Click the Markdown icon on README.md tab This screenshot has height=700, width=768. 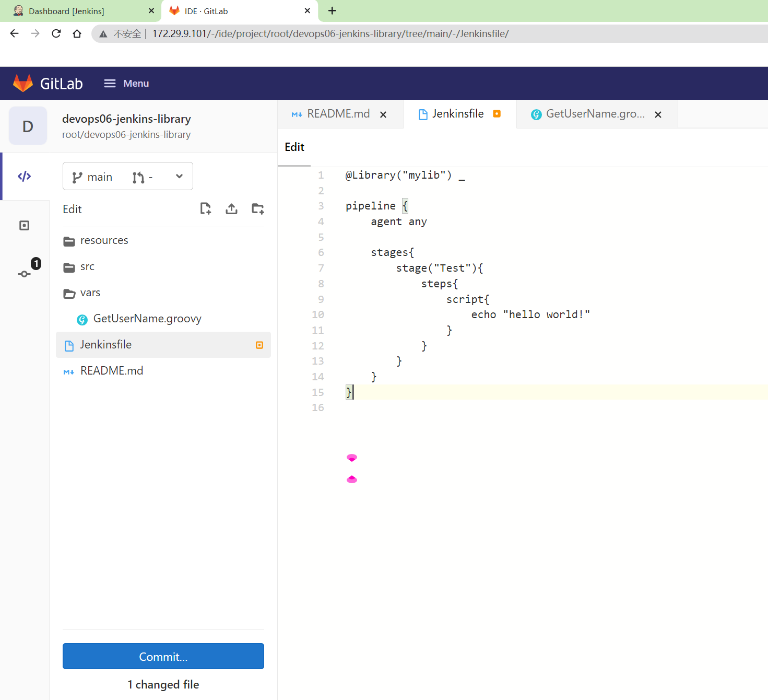(x=297, y=114)
